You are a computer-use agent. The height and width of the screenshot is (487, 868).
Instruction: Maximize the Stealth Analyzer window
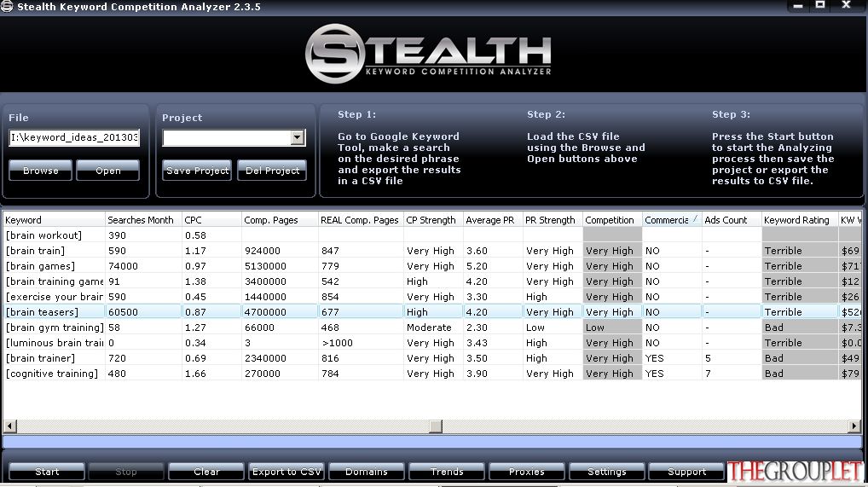point(820,5)
